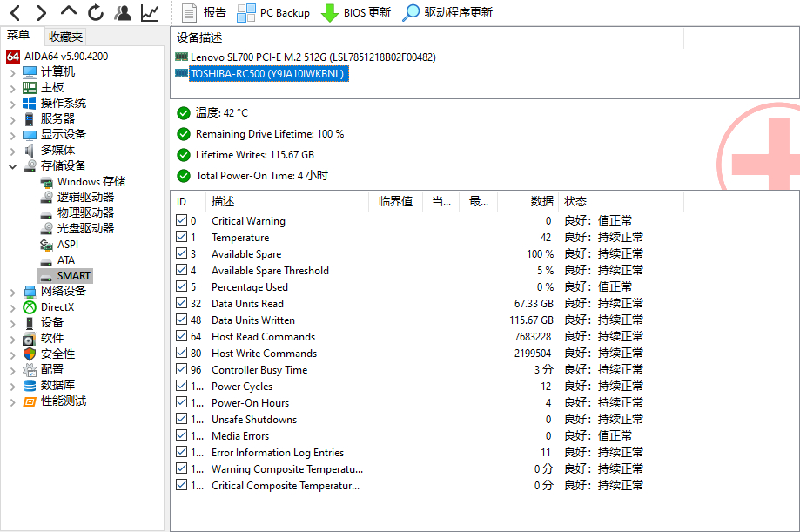
Task: Select the DirectX Xbox icon
Action: pos(30,306)
